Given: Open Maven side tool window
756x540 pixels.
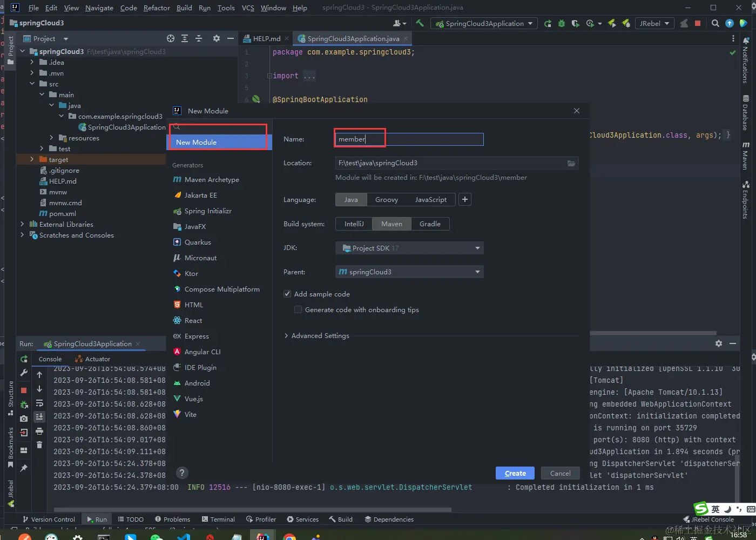Looking at the screenshot, I should [x=746, y=156].
